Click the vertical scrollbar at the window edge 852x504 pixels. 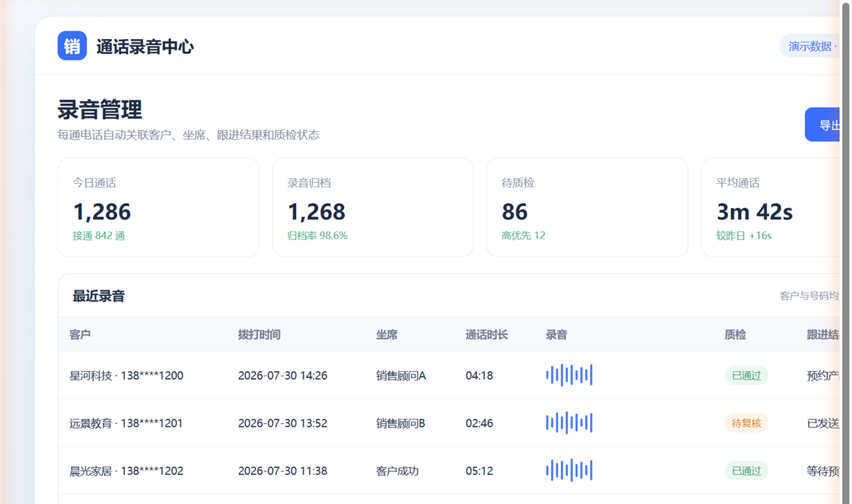coord(845,252)
